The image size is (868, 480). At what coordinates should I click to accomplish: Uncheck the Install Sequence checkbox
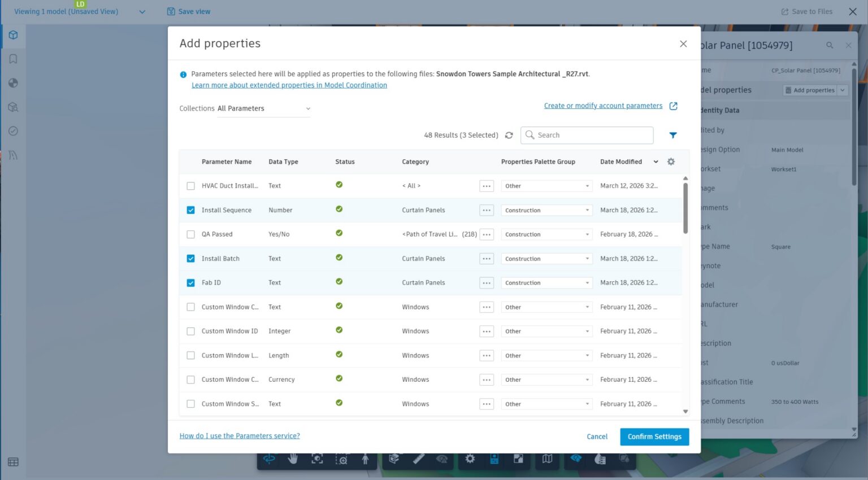(x=190, y=210)
